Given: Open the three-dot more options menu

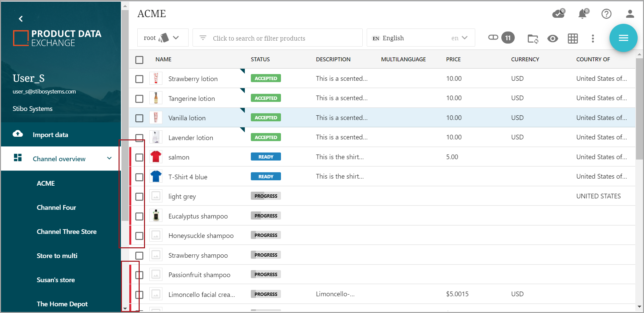Looking at the screenshot, I should coord(593,39).
